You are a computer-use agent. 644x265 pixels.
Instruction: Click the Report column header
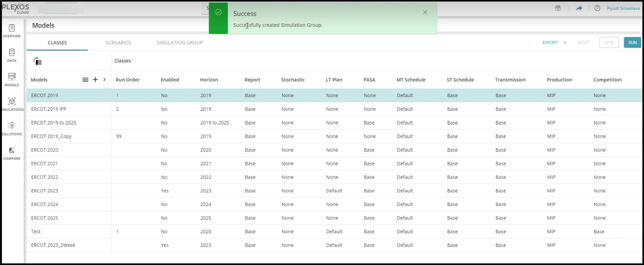252,80
